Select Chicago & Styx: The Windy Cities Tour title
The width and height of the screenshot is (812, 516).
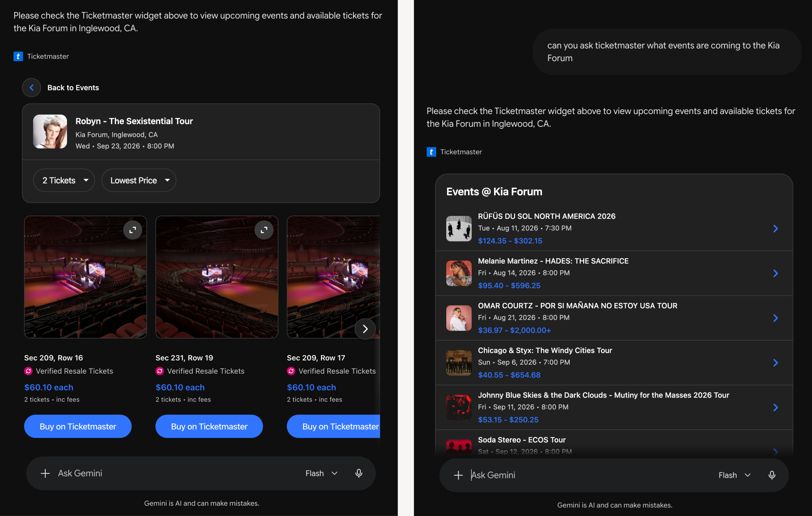545,351
